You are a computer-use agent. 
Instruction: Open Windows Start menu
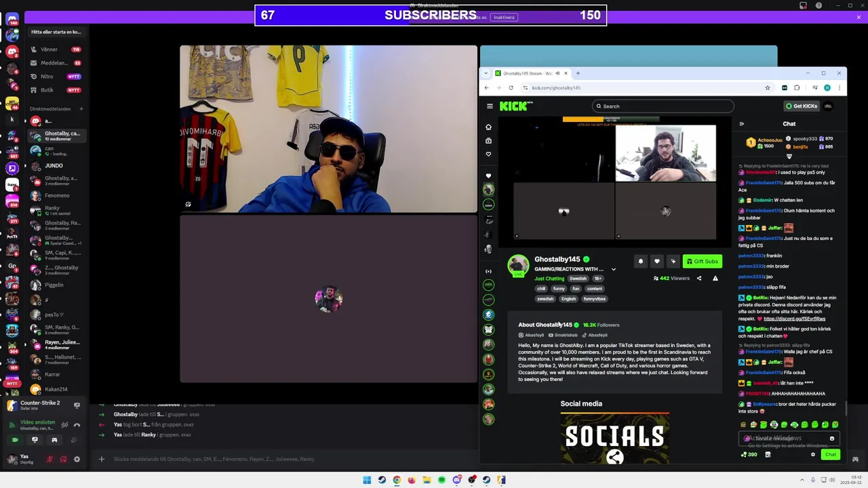tap(367, 480)
